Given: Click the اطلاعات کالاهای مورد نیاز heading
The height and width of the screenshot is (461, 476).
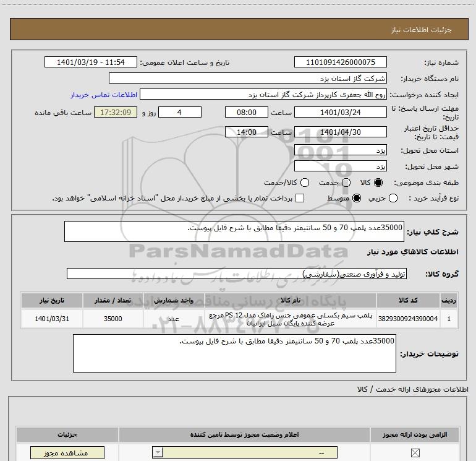Looking at the screenshot, I should 413,252.
